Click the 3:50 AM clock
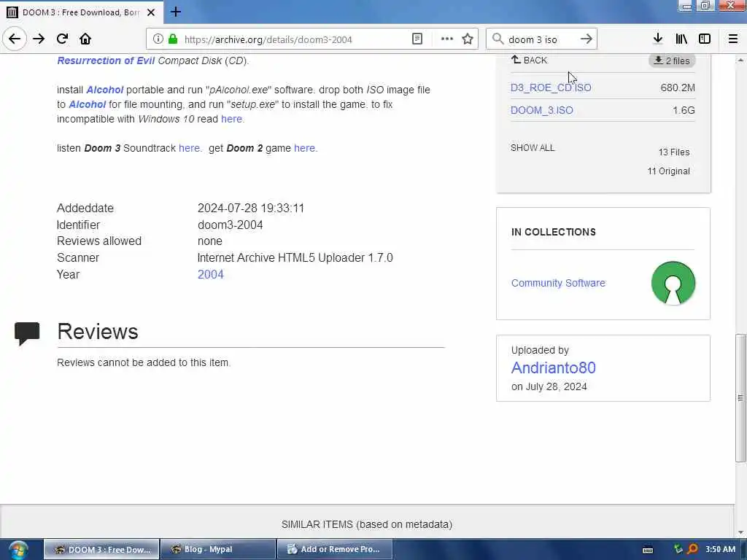Screen dimensions: 747x560 point(720,549)
